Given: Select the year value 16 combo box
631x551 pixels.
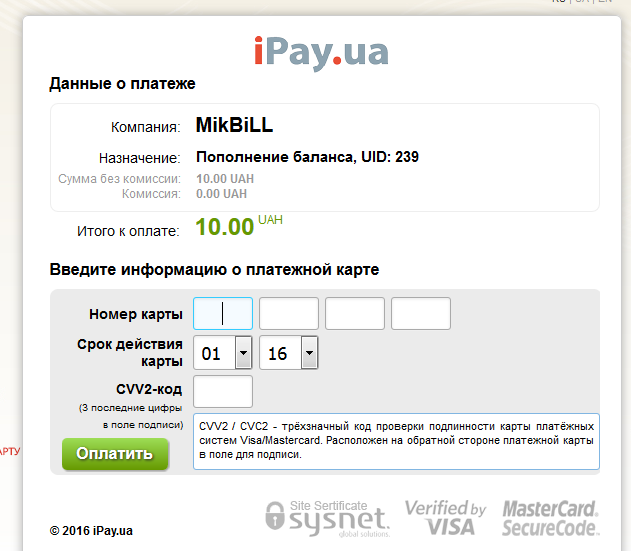Looking at the screenshot, I should [289, 353].
